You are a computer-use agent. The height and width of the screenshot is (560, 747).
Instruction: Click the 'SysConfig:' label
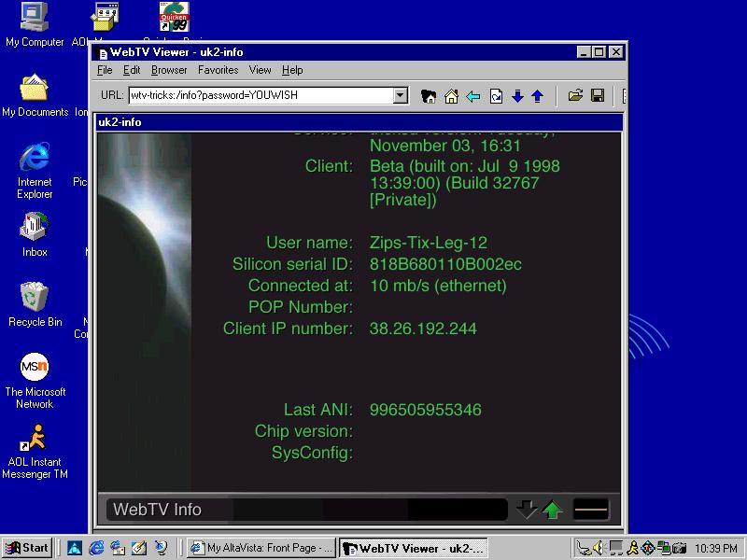[313, 453]
